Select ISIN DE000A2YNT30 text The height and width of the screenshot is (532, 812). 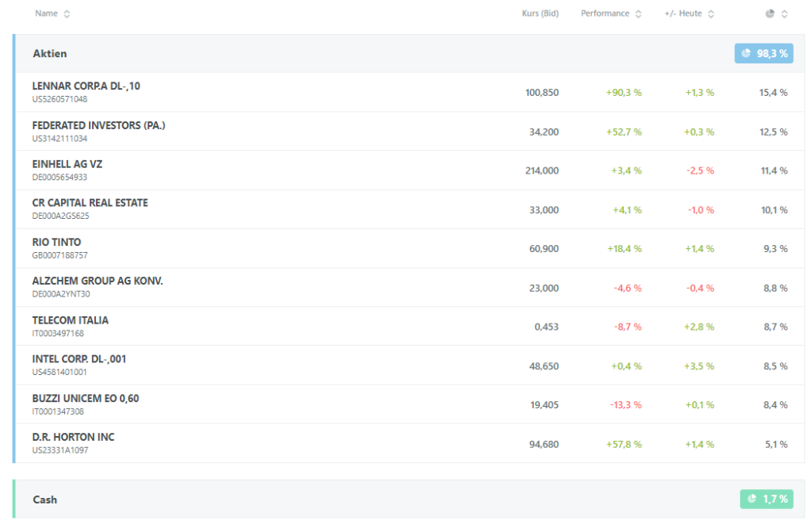coord(61,294)
